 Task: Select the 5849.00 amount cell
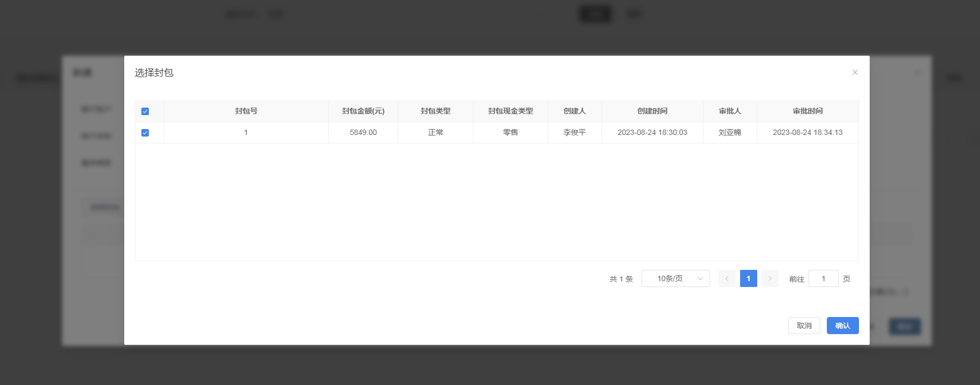pyautogui.click(x=363, y=132)
